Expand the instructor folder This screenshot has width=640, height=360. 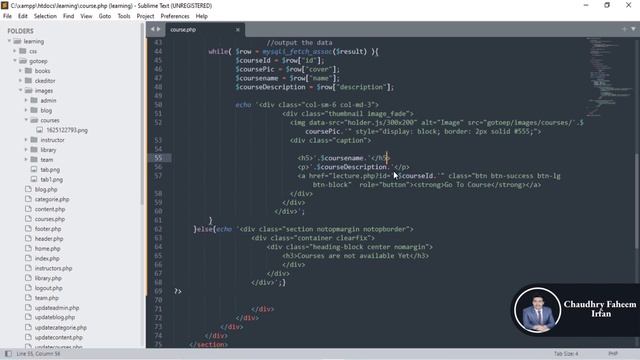click(26, 140)
